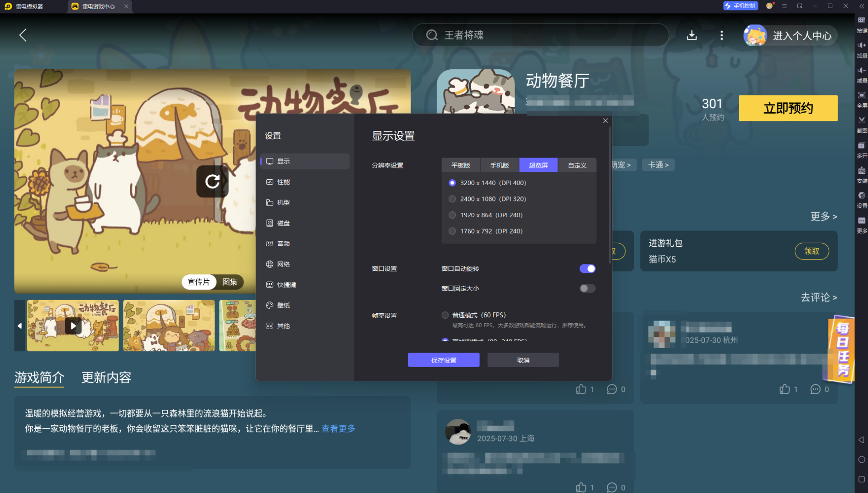This screenshot has width=868, height=493.
Task: Click the user avatar in title bar
Action: click(769, 6)
